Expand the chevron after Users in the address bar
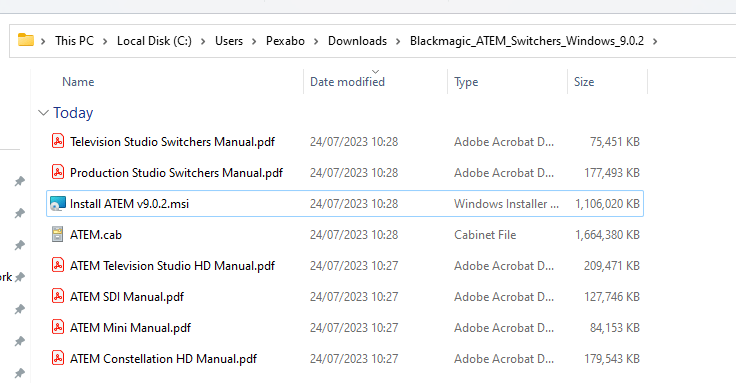 coord(254,41)
